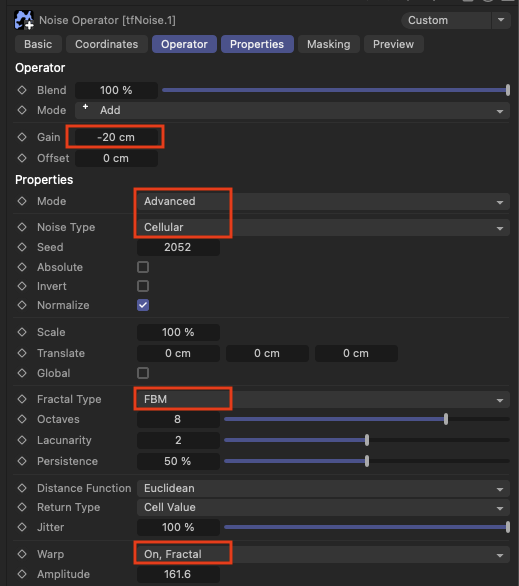519x586 pixels.
Task: Toggle keyframe diamond beside Persistence
Action: [22, 461]
